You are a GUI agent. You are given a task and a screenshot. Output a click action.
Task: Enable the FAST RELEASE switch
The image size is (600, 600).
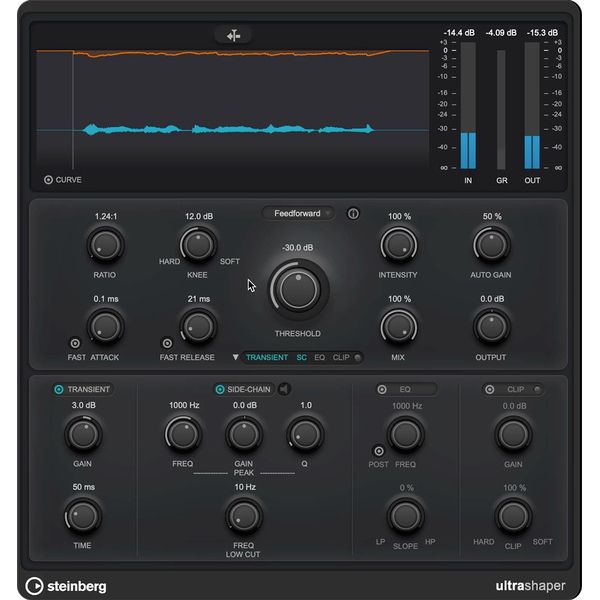(x=167, y=343)
